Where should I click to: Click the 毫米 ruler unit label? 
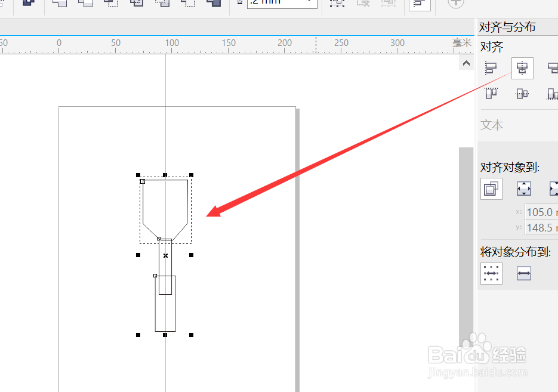(462, 43)
